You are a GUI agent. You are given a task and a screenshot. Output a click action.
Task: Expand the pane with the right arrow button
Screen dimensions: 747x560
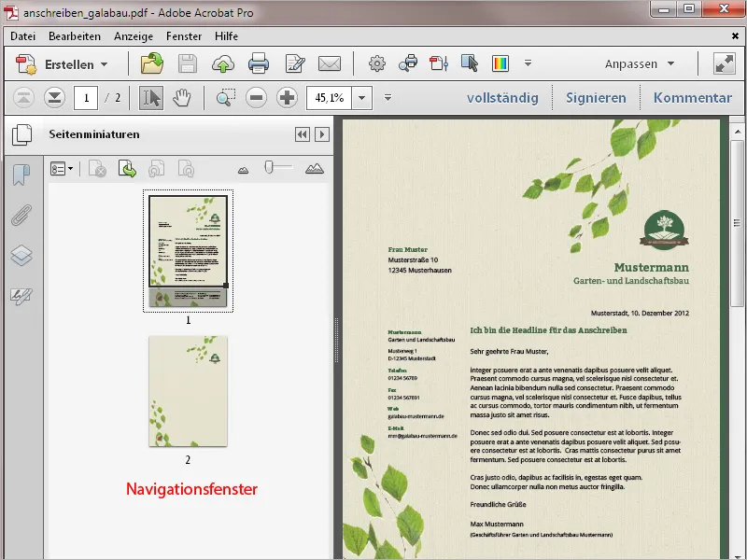(322, 134)
